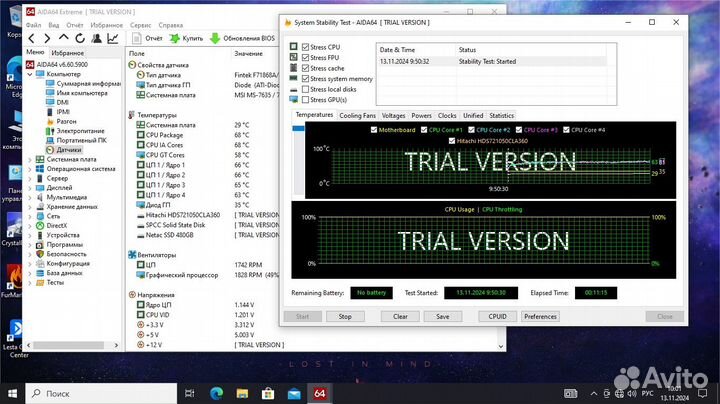Image resolution: width=720 pixels, height=404 pixels.
Task: Expand Операционная система tree node
Action: point(30,169)
